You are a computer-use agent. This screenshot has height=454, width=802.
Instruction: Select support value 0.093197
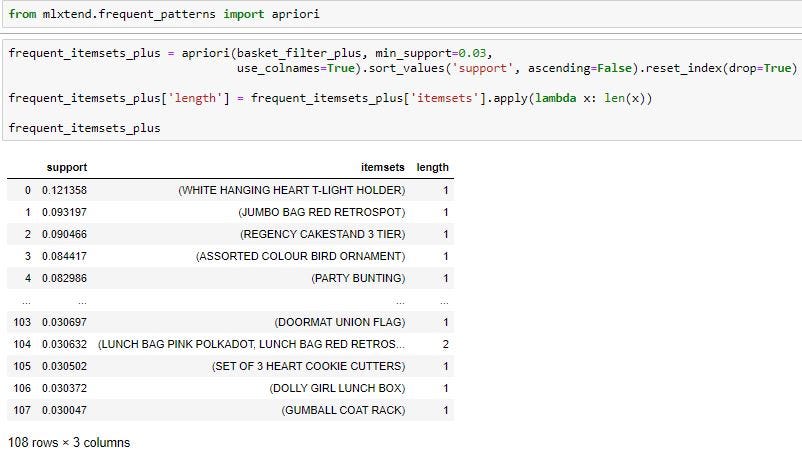64,212
